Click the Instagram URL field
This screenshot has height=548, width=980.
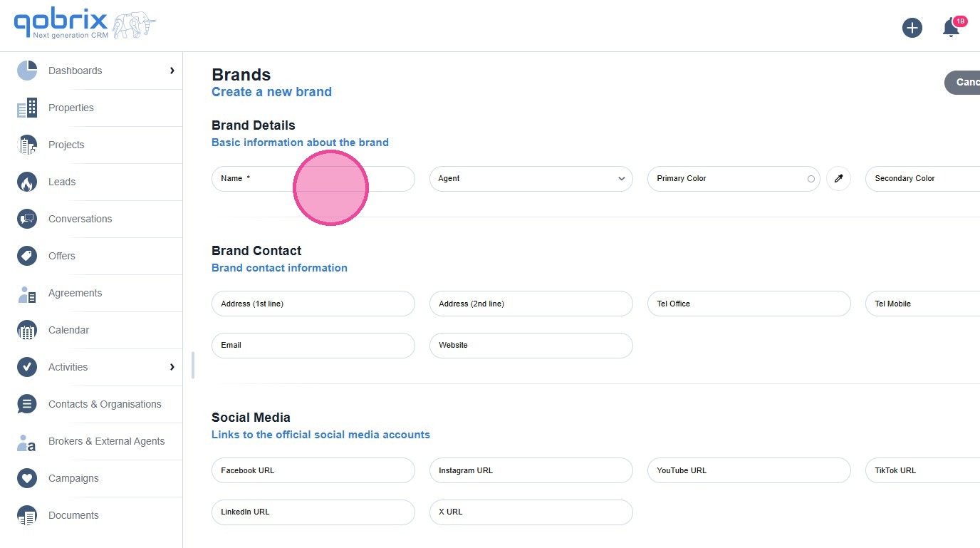pos(531,470)
